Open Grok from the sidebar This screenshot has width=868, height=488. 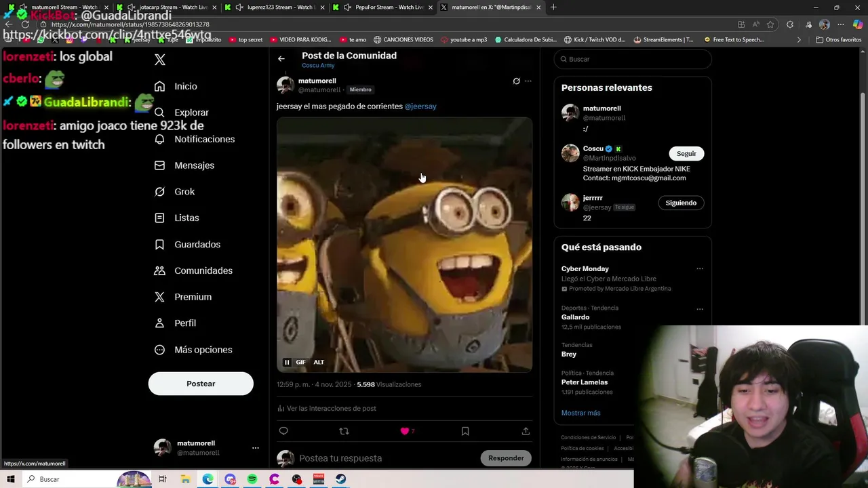[174, 192]
